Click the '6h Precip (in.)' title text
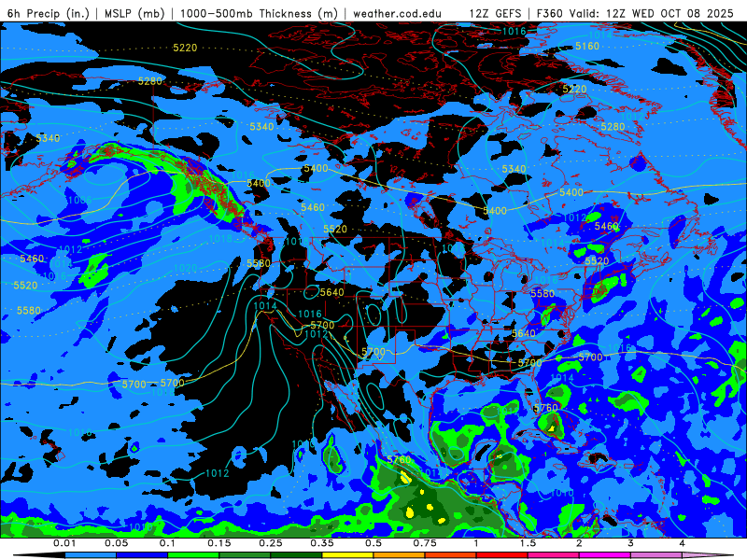 49,13
